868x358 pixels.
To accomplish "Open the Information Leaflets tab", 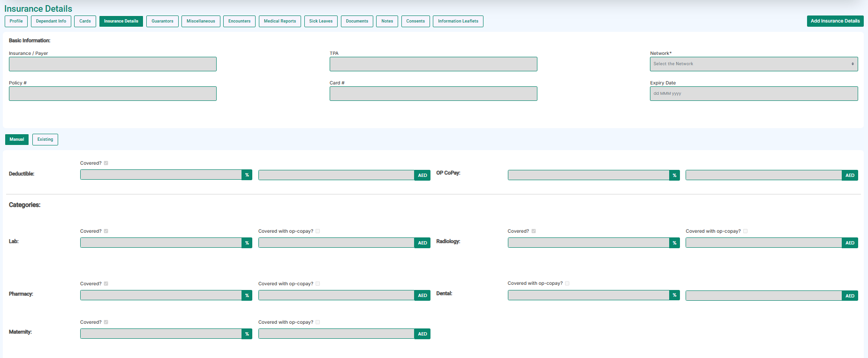I will (458, 21).
